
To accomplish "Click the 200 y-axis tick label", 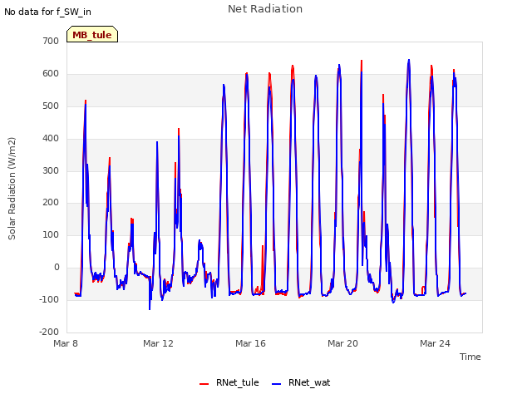I will [51, 203].
